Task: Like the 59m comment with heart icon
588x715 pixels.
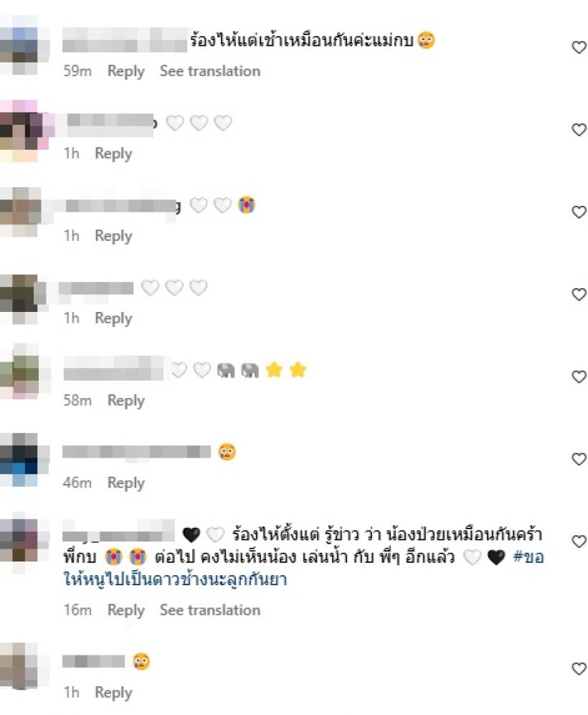Action: (x=579, y=47)
